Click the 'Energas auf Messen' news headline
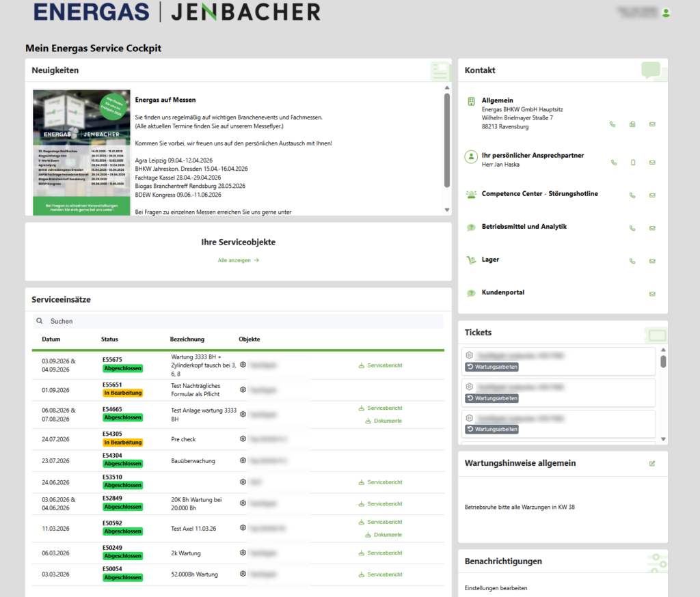The width and height of the screenshot is (700, 597). 165,100
